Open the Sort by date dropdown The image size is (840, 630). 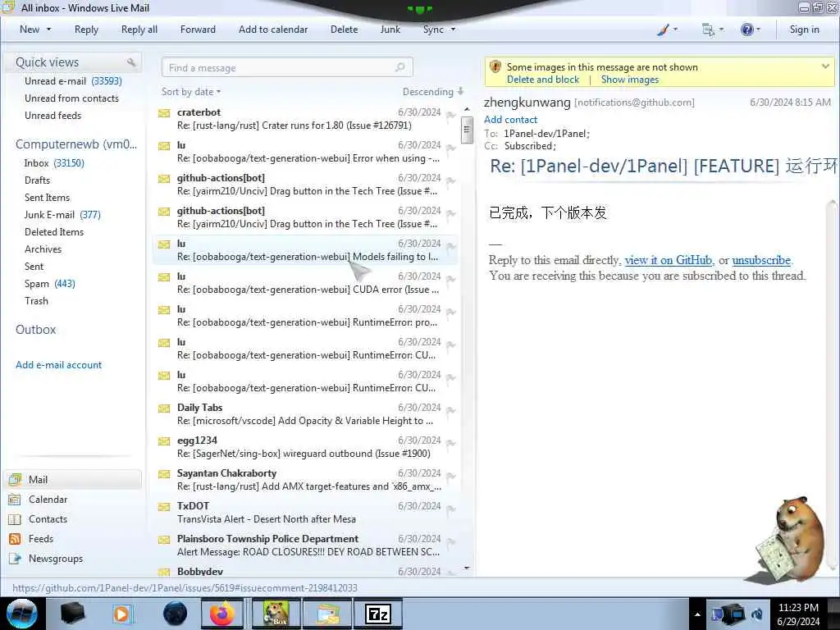191,92
